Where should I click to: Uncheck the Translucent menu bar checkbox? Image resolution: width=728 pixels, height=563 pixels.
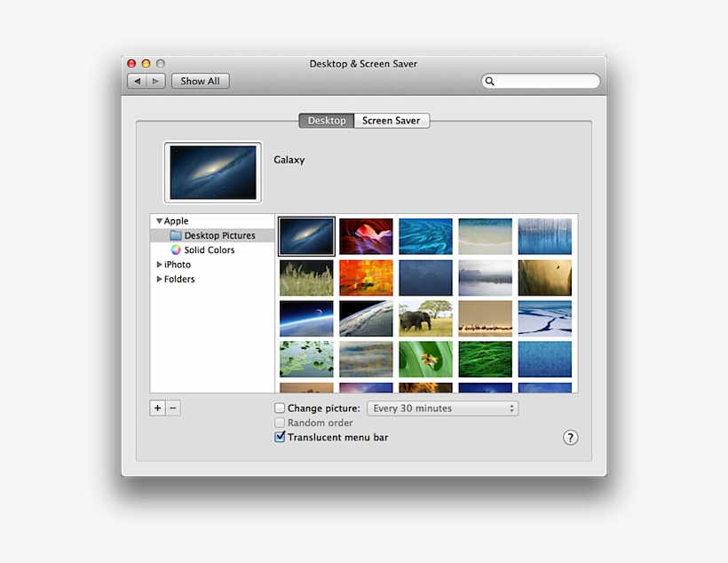point(280,437)
